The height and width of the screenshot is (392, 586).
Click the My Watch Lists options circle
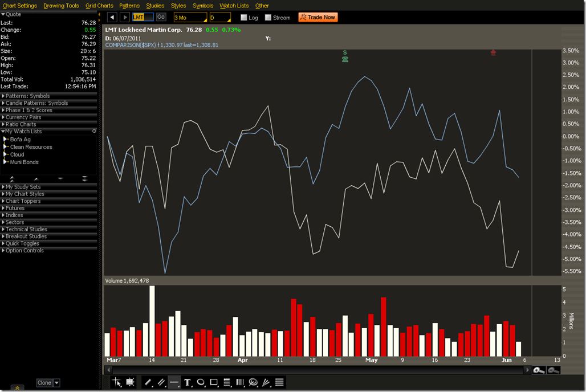[x=94, y=131]
